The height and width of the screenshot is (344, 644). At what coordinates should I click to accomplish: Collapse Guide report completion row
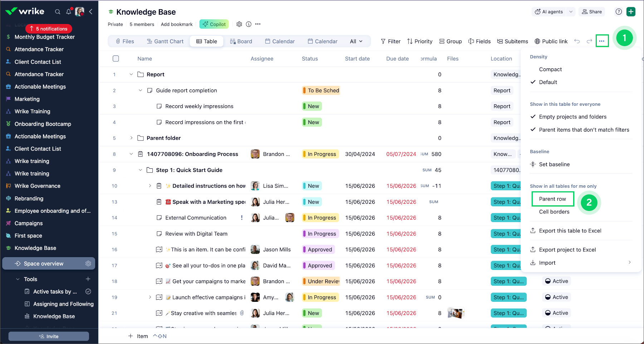(x=141, y=90)
